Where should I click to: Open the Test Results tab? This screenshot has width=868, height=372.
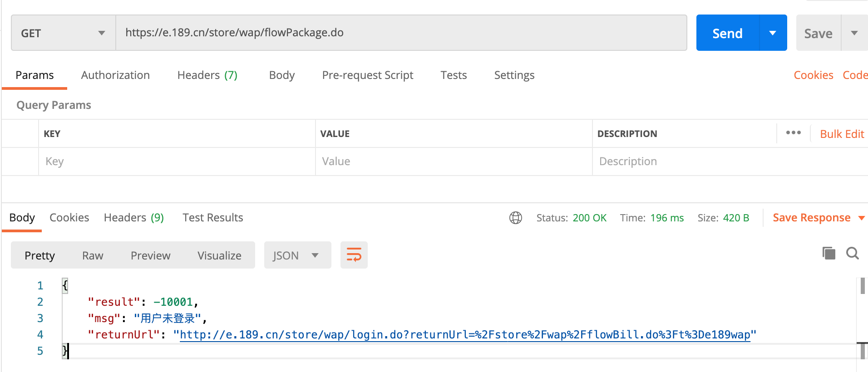(x=213, y=218)
